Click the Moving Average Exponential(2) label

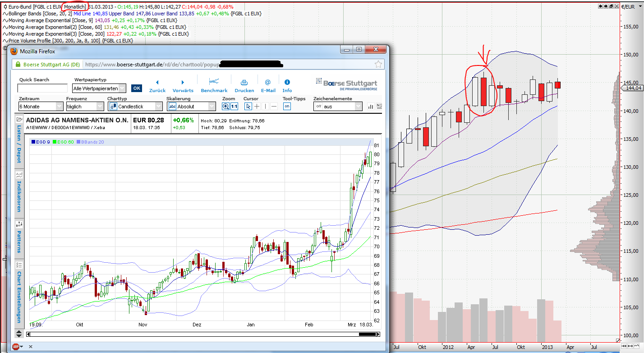55,27
